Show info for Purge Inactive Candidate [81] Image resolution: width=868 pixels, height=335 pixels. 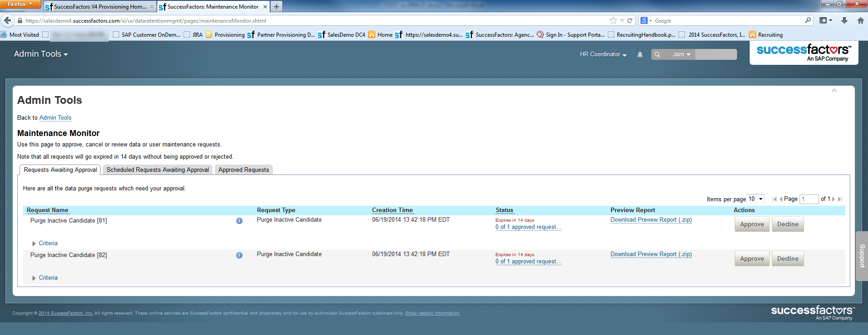(x=239, y=221)
